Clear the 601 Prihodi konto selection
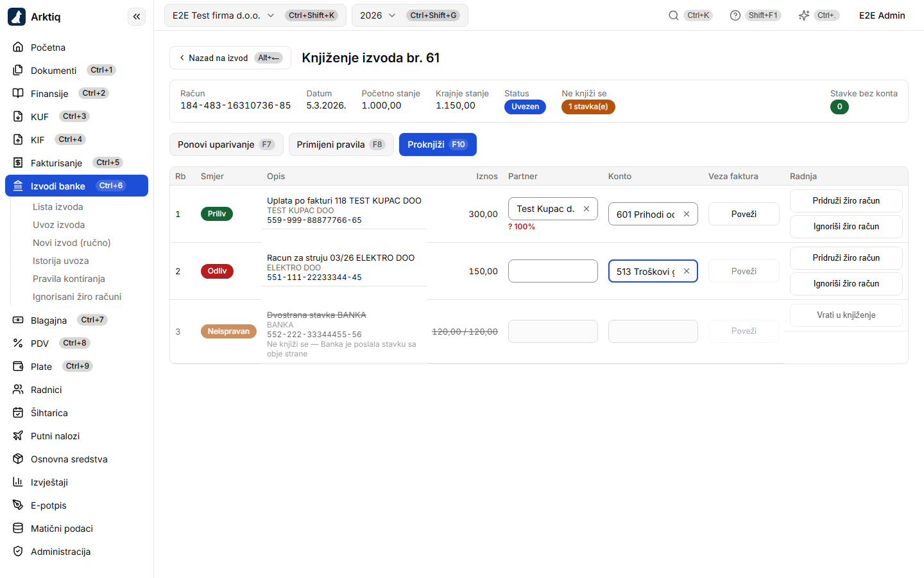The height and width of the screenshot is (578, 924). [x=687, y=214]
